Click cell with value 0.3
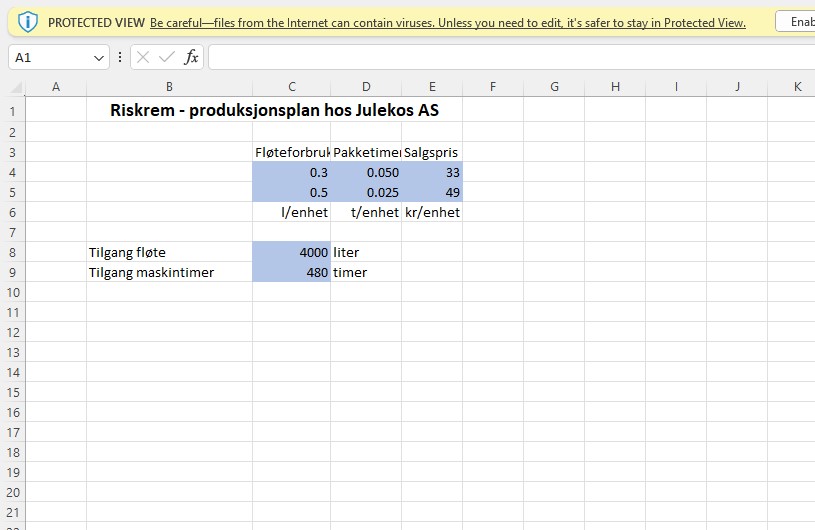Screen dimensions: 815x530 click(292, 172)
